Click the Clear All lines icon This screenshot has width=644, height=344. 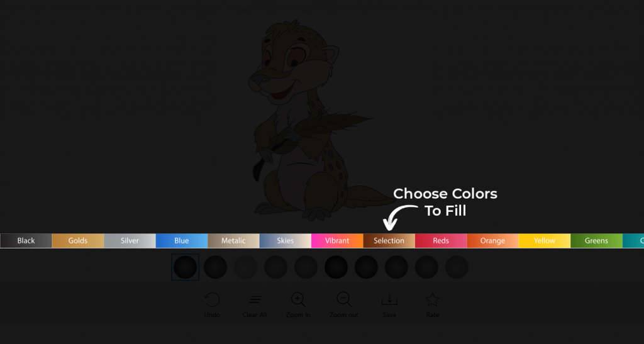click(x=255, y=300)
